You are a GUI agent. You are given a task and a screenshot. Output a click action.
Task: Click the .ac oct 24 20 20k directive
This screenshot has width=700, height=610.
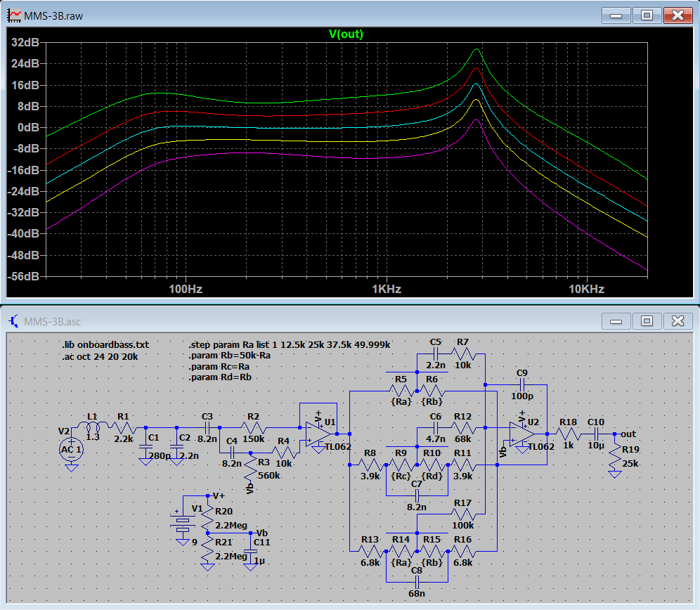pos(100,357)
